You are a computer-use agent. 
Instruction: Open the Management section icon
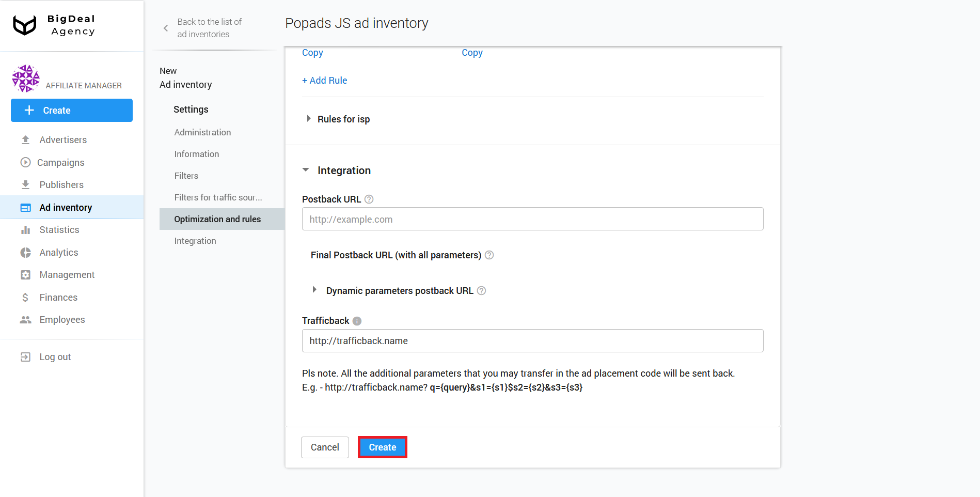pos(26,274)
